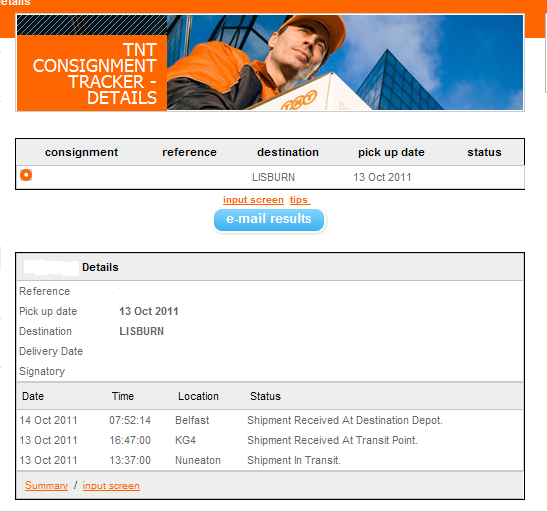Click the 'input screen' link beside Summary
Screen dimensions: 547x512
point(111,485)
